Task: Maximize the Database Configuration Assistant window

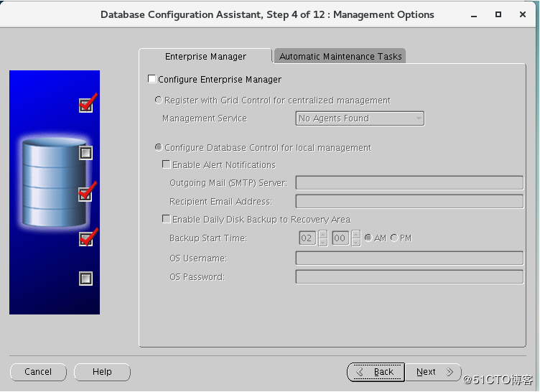Action: (x=498, y=14)
